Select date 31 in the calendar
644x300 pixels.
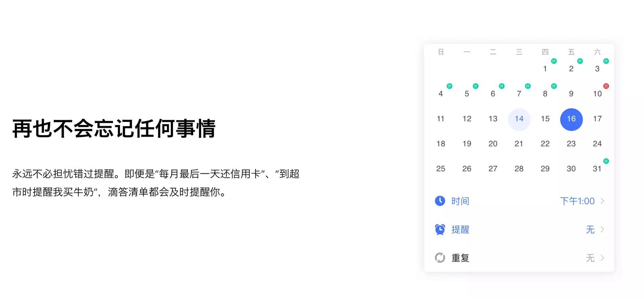597,169
